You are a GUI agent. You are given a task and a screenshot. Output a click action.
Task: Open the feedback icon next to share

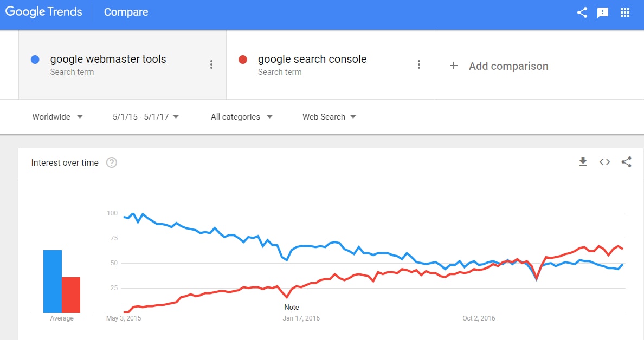603,12
